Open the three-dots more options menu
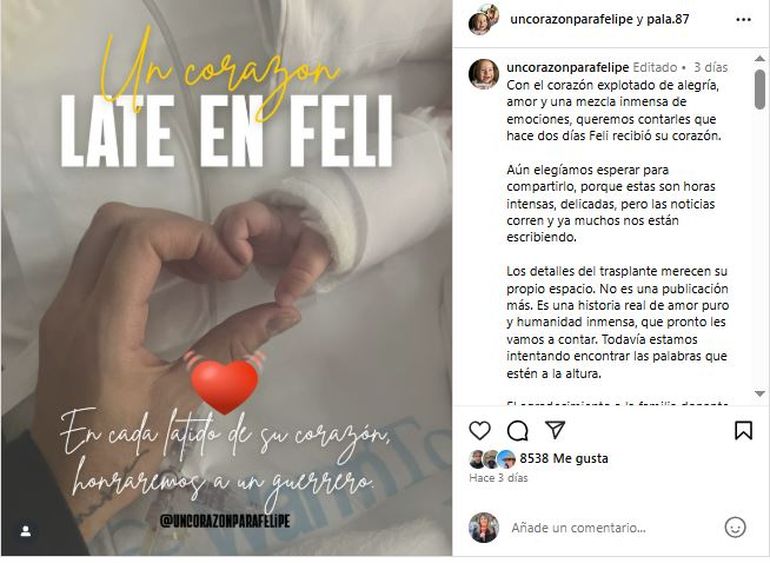770x563 pixels. point(743,20)
